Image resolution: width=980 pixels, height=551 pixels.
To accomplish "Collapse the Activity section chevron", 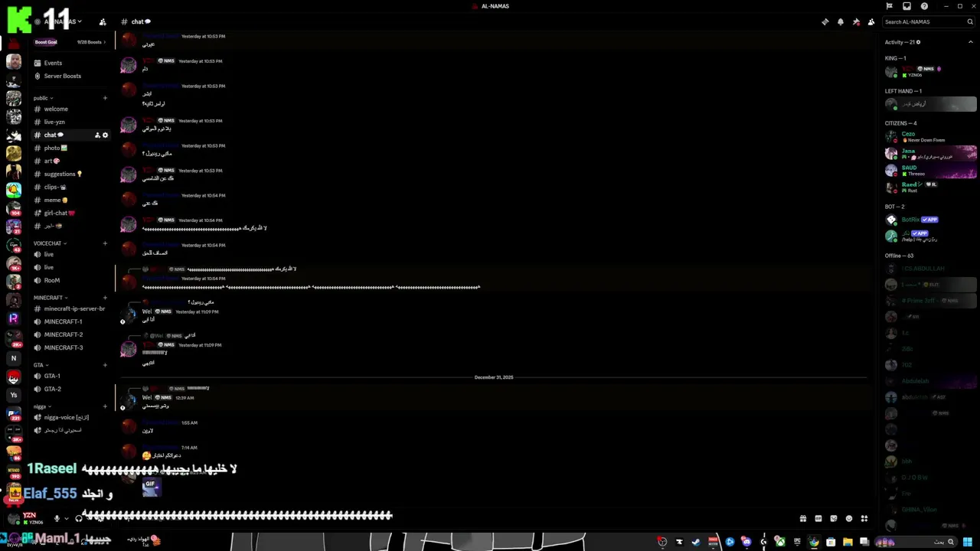I will pyautogui.click(x=971, y=42).
